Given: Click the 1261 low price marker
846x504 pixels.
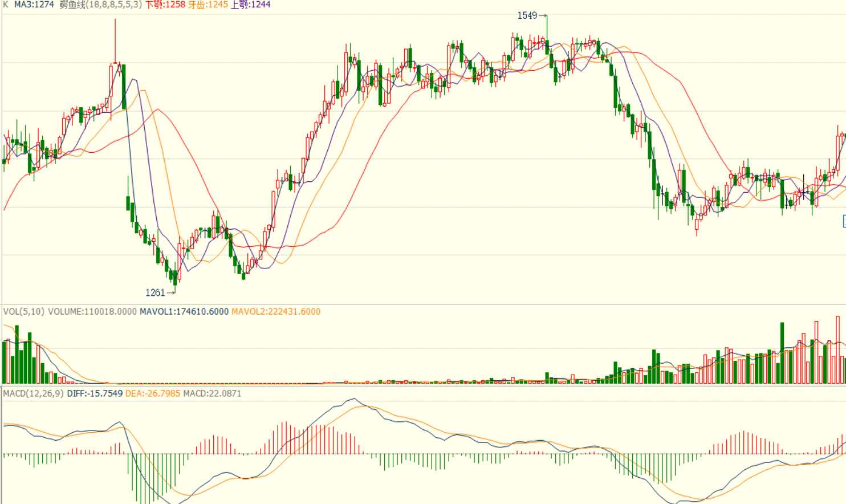Looking at the screenshot, I should click(x=155, y=292).
